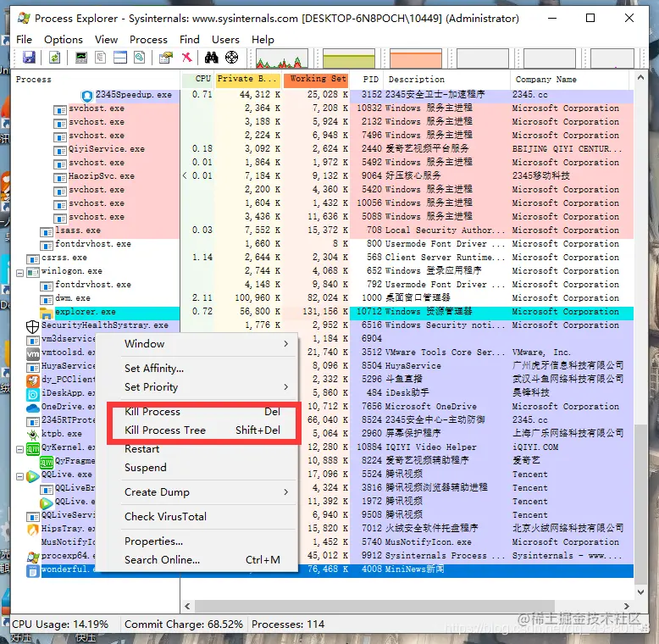The width and height of the screenshot is (659, 644).
Task: Click the binoculars Find Handle icon
Action: 211,57
